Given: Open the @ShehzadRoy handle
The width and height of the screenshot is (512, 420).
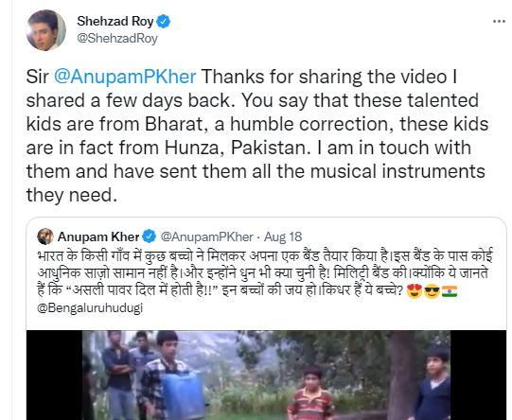Looking at the screenshot, I should 117,39.
